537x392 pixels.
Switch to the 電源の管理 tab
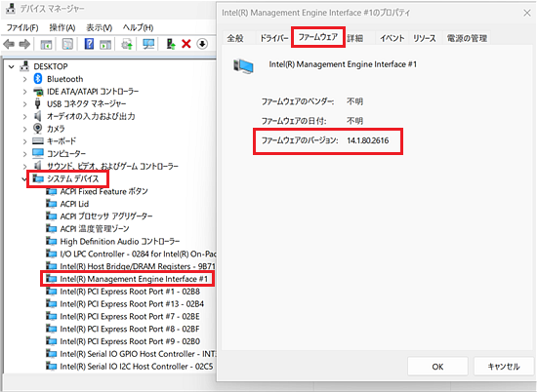(x=467, y=38)
